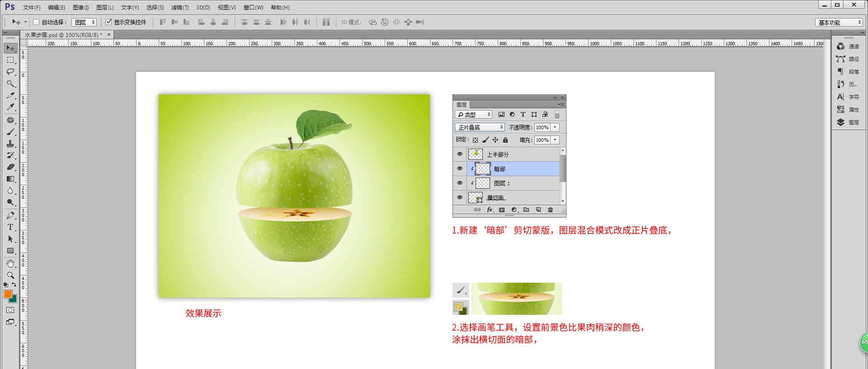Open the 窗口(W) menu

[253, 8]
